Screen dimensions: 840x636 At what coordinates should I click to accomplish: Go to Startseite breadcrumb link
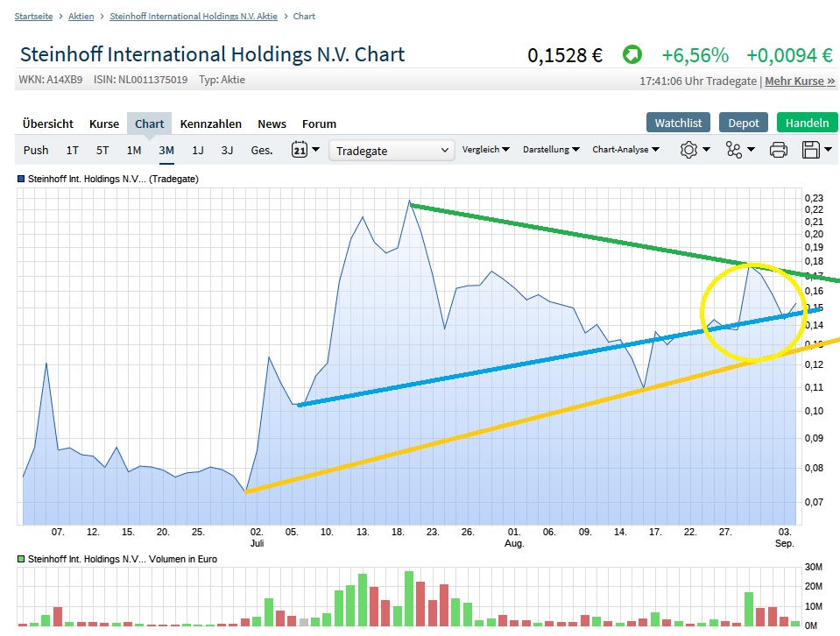point(34,16)
